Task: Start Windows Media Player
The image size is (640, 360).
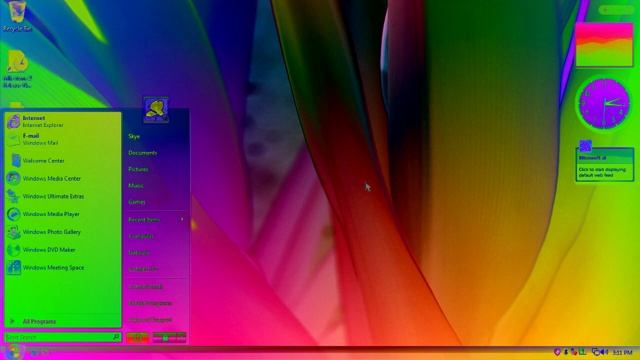Action: [63, 214]
